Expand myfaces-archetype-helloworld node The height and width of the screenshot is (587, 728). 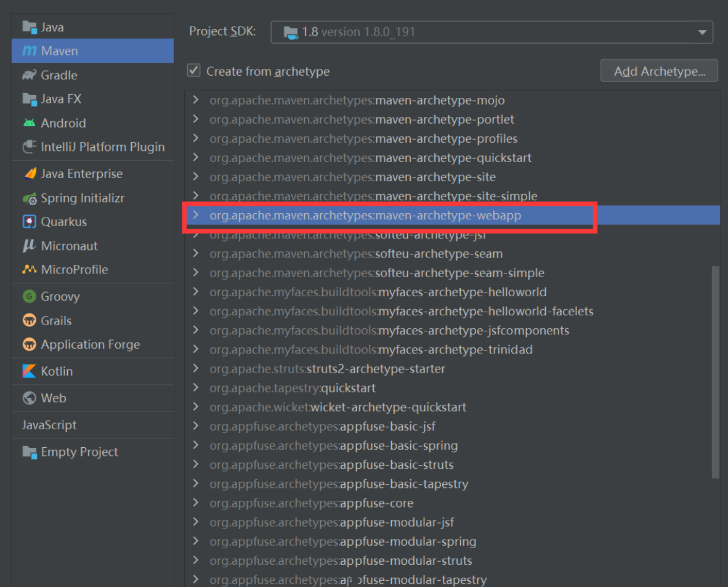click(x=196, y=291)
